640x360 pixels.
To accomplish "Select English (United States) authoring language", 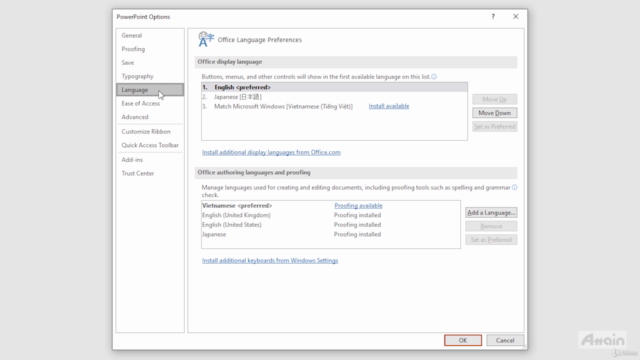I will coord(331,224).
